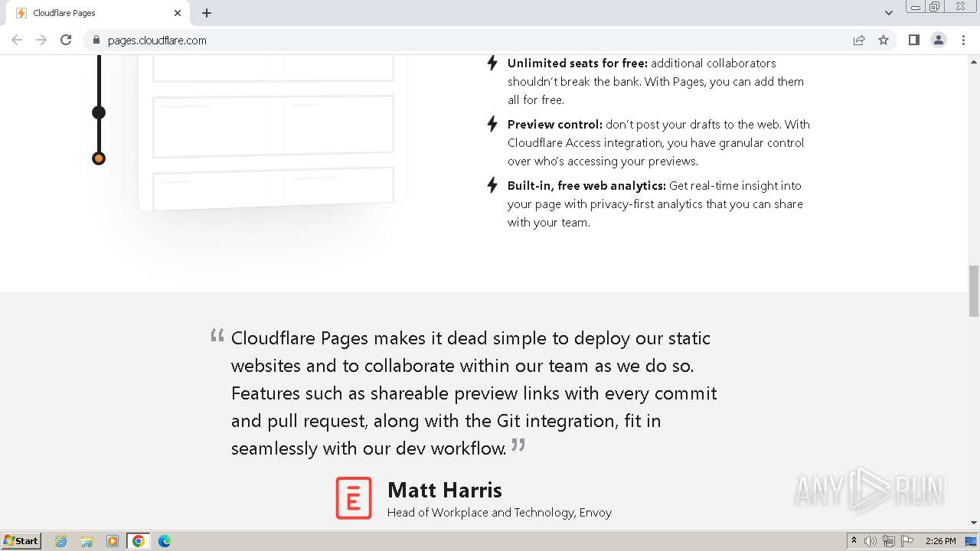The image size is (980, 551).
Task: Click the share page icon
Action: pyautogui.click(x=859, y=40)
